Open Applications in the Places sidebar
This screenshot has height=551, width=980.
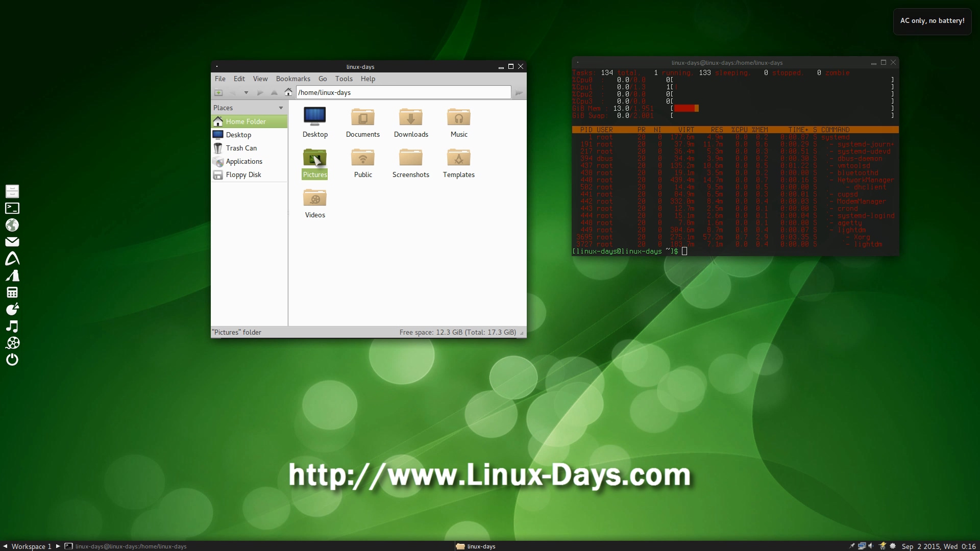249,161
